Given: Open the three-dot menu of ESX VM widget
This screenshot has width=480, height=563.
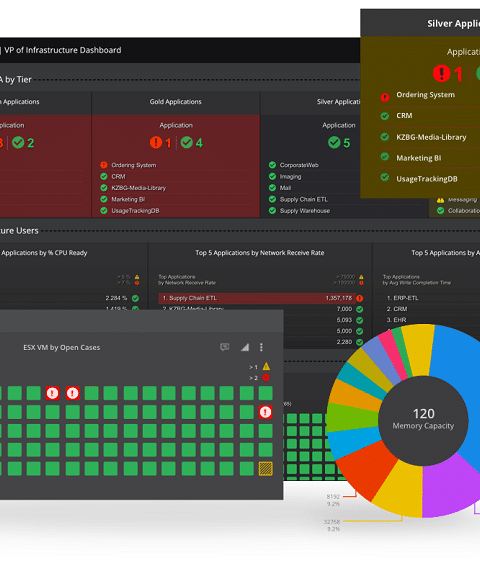Looking at the screenshot, I should point(261,347).
